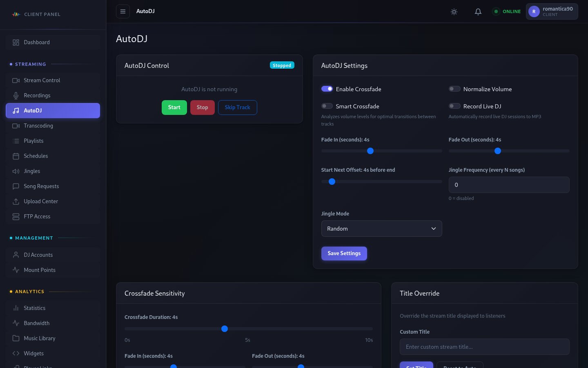Open the Stream Control section
588x368 pixels.
[42, 80]
